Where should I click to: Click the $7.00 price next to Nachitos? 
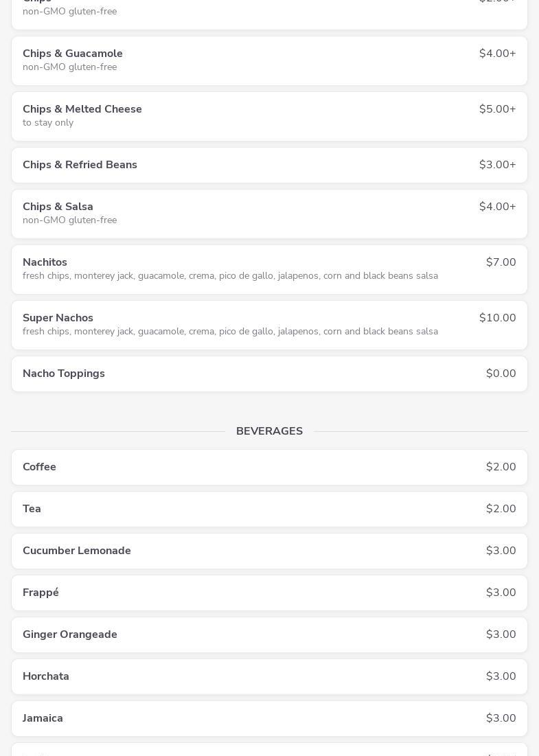501,262
